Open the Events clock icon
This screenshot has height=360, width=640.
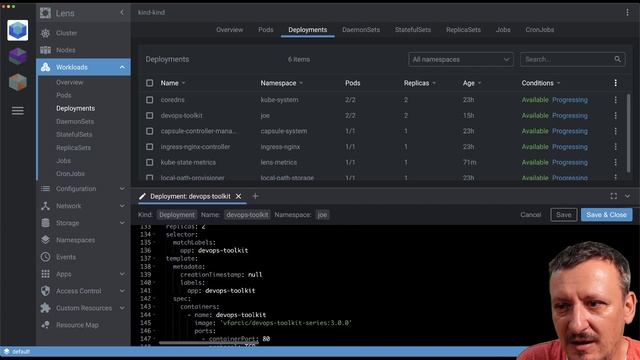(x=45, y=257)
